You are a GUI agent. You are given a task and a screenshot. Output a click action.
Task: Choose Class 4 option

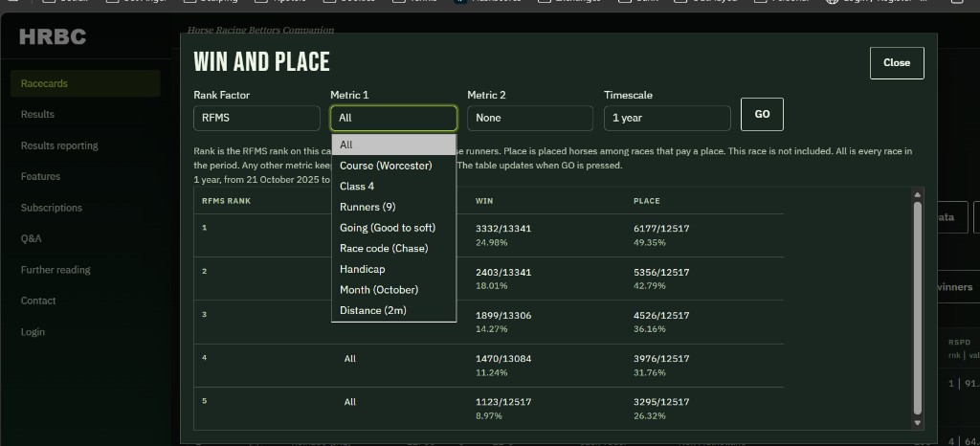[x=393, y=186]
